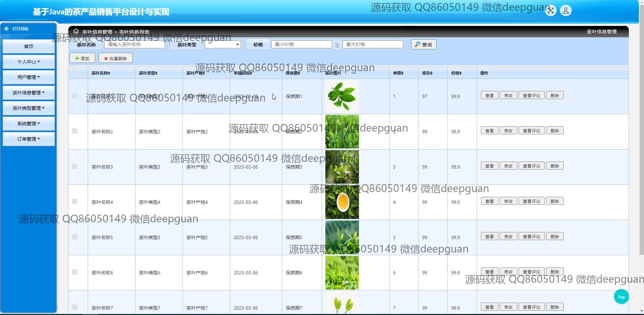Toggle the select-all checkbox in table header

point(75,71)
